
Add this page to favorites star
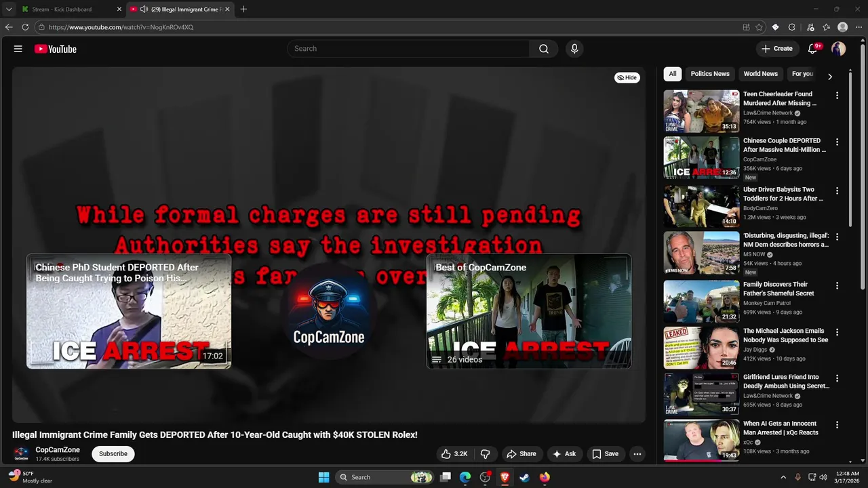759,27
